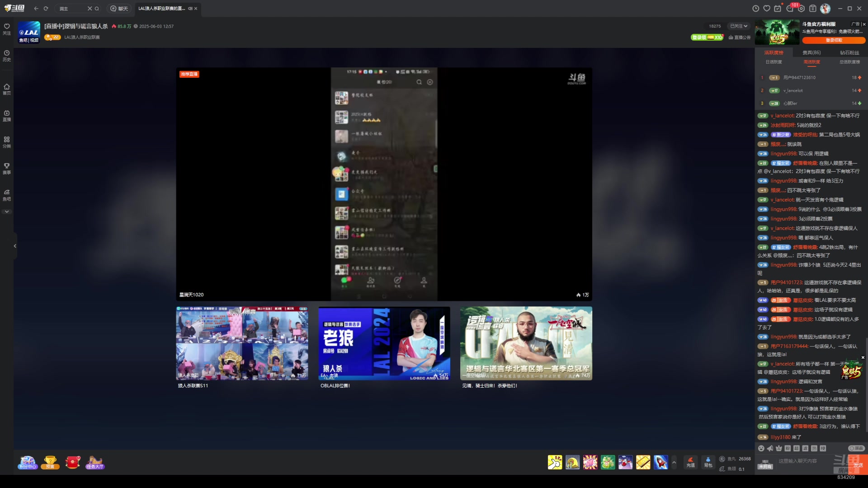Open the clipboard tasks icon
This screenshot has width=868, height=488.
pyautogui.click(x=812, y=9)
